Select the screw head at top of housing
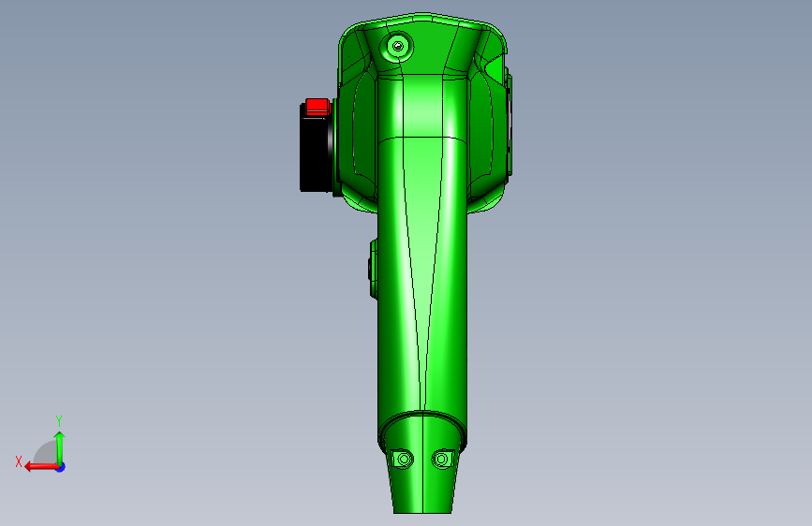The image size is (812, 526). [x=398, y=47]
